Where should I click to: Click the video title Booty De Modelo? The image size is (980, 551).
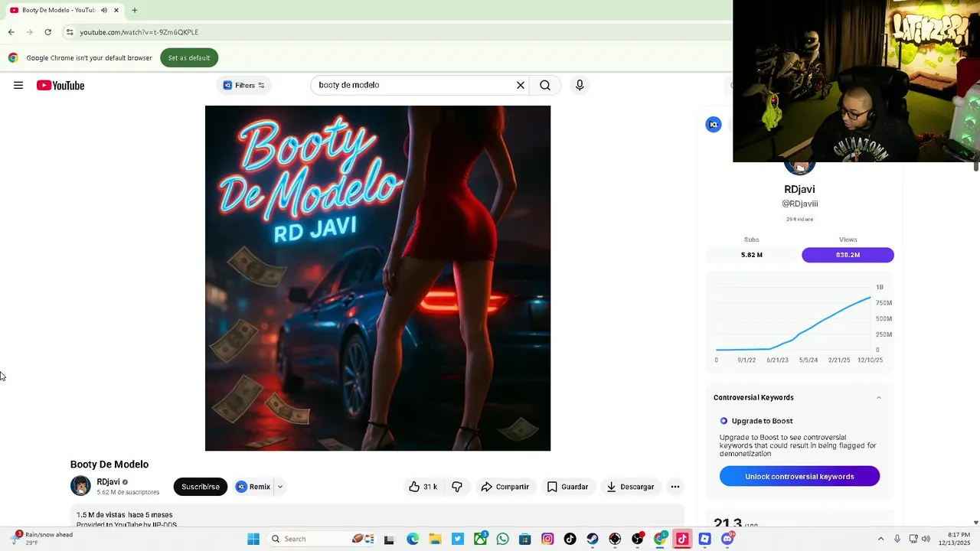109,465
